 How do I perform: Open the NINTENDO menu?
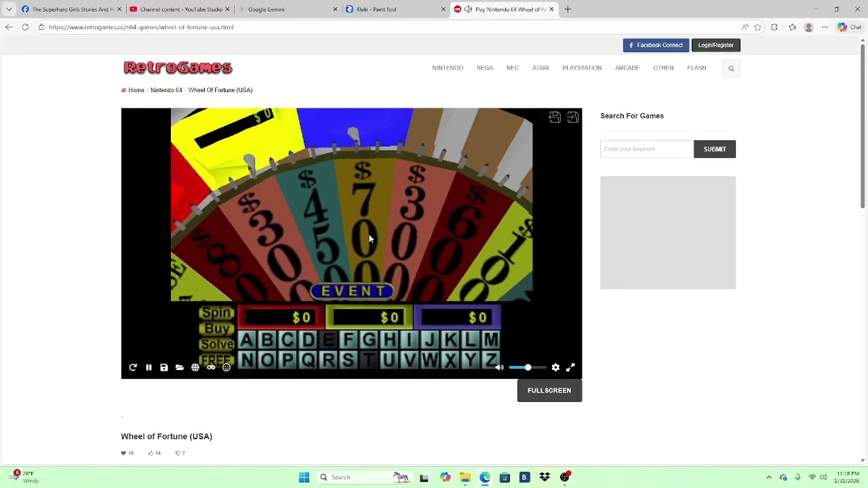448,68
